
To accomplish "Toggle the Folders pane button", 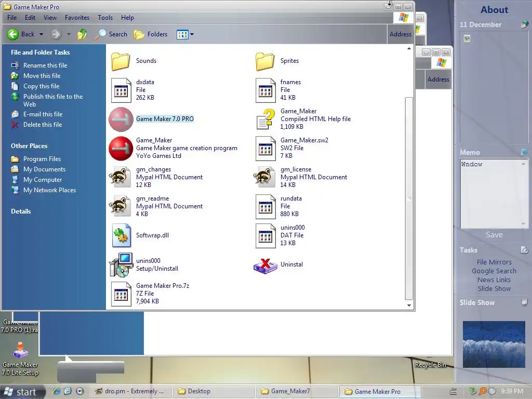I will 151,34.
